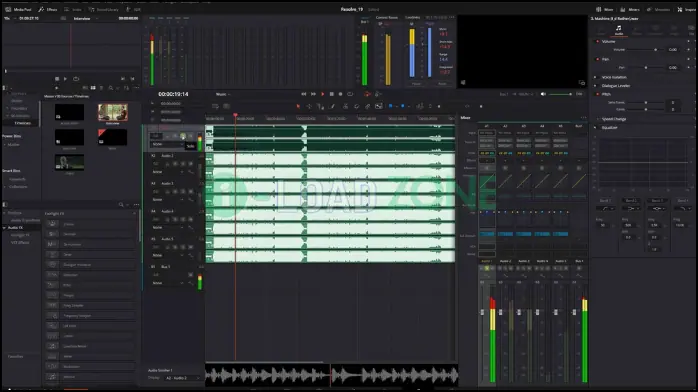Viewport: 698px width, 392px height.
Task: Open the Audio Scroller display dropdown
Action: tap(182, 378)
